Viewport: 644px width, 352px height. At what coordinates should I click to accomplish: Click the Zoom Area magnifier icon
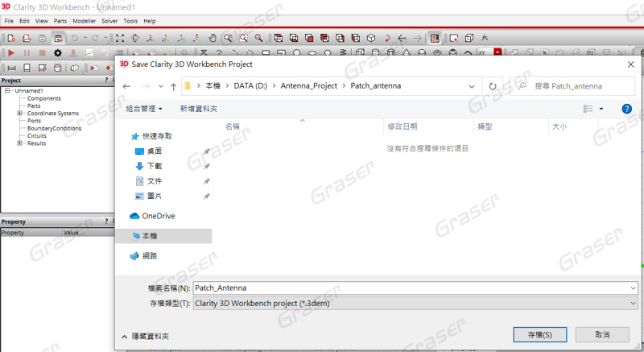coord(243,38)
